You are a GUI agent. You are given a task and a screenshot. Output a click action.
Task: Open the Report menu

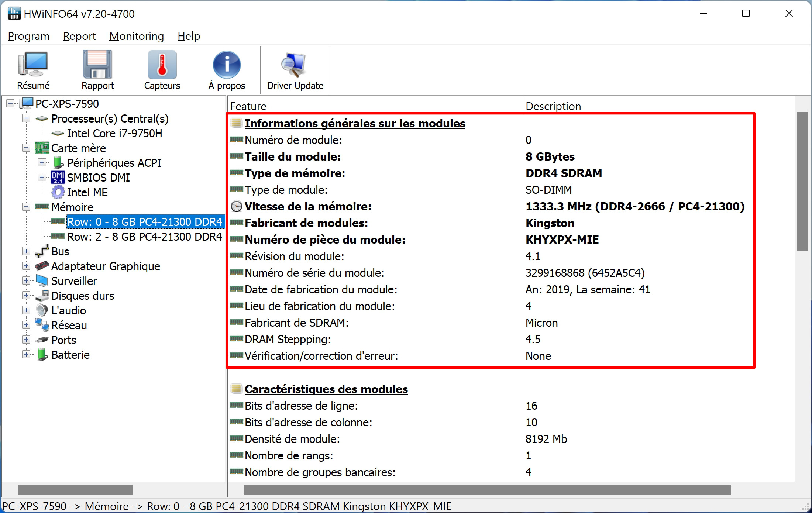[x=79, y=36]
